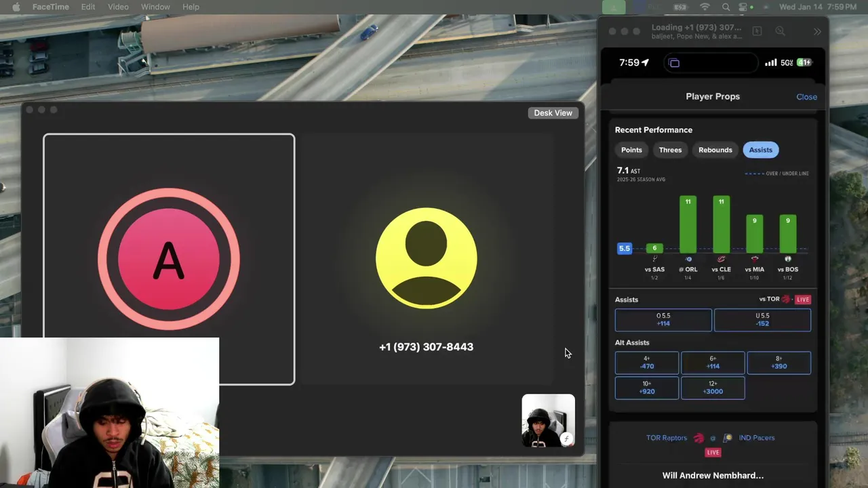Image resolution: width=868 pixels, height=488 pixels.
Task: Tap the SAS team logo
Action: 654,259
